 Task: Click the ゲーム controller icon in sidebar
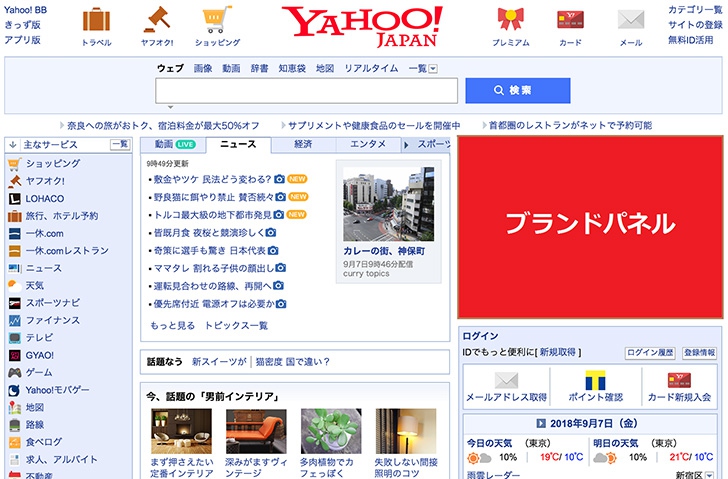(14, 373)
